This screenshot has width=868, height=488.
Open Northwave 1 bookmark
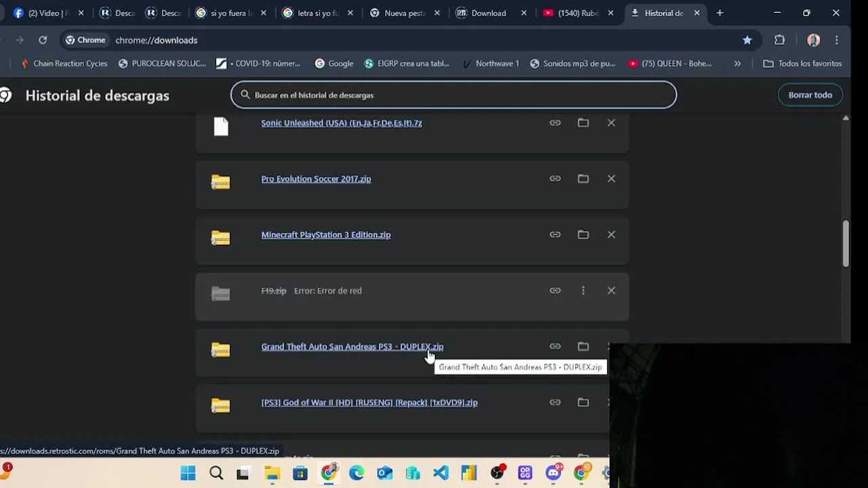[x=491, y=64]
